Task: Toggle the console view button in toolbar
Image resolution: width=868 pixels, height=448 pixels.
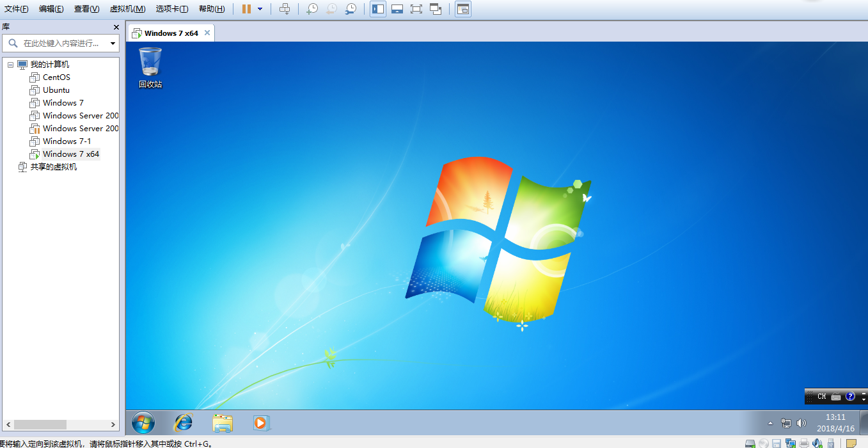Action: (x=463, y=9)
